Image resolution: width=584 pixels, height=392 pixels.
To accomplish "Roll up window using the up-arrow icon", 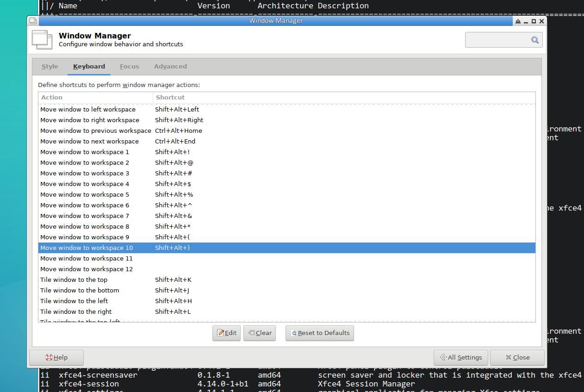I will 517,21.
